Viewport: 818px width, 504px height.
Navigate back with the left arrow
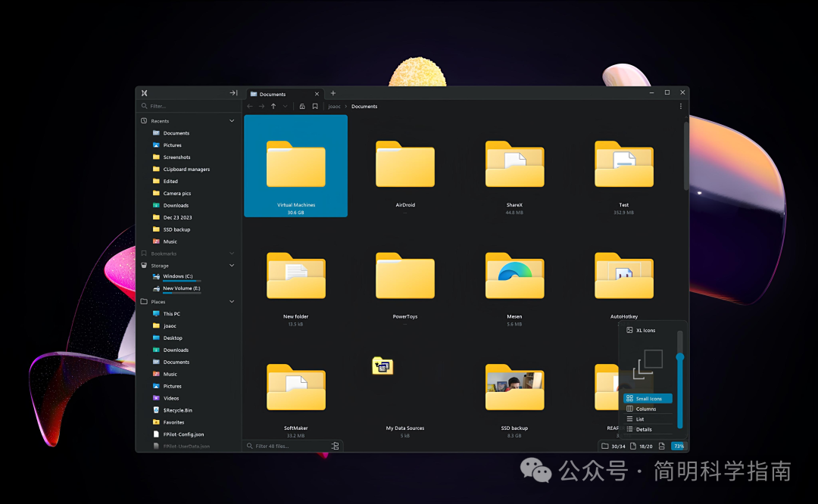click(250, 107)
